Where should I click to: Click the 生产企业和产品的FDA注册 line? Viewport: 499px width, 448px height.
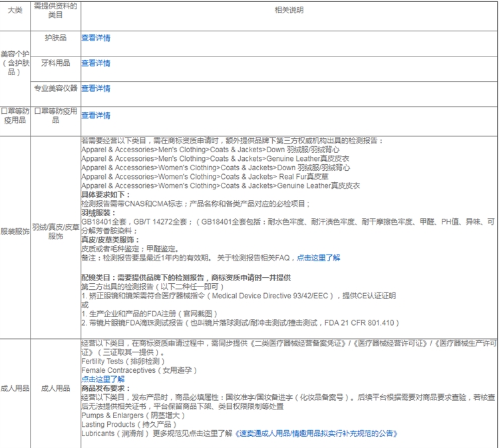(x=149, y=314)
